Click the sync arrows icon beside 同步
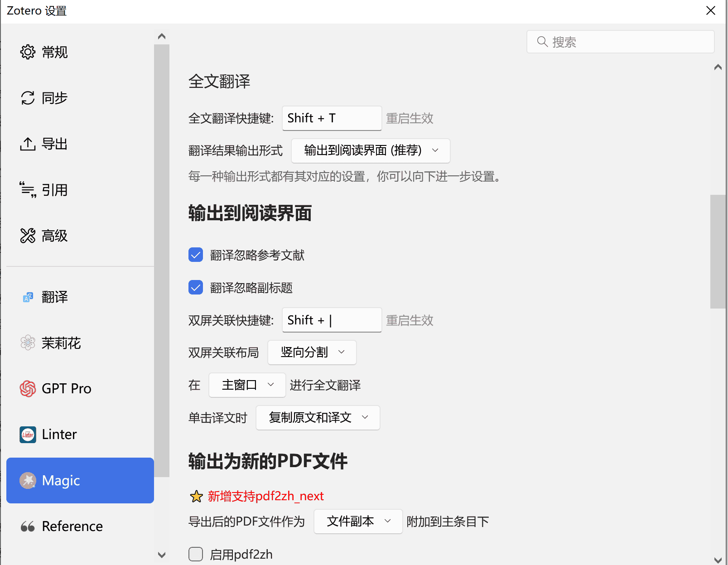Viewport: 728px width, 565px height. [28, 98]
